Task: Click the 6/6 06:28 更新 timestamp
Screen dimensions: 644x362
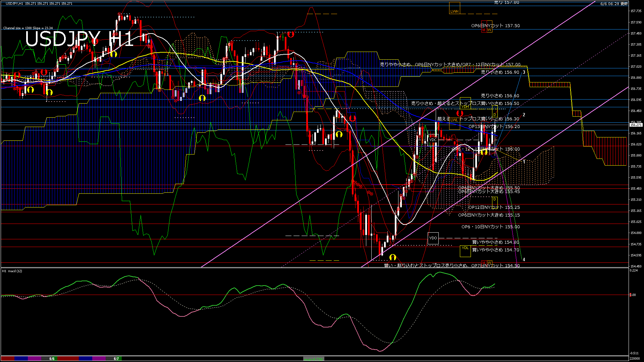Action: (614, 4)
